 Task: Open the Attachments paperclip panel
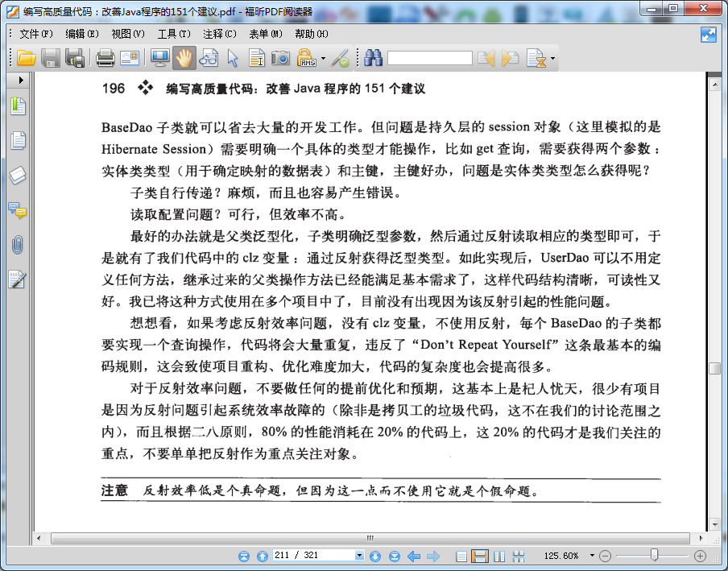click(x=18, y=245)
